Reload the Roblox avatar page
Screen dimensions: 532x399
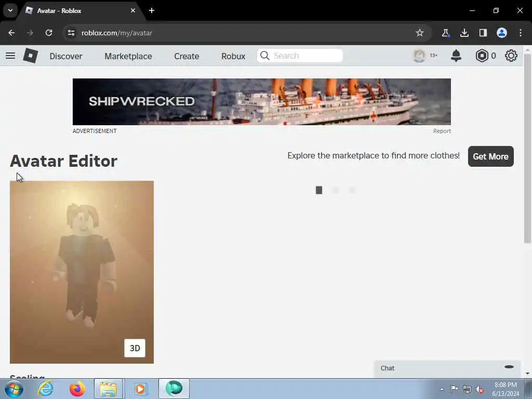tap(49, 33)
